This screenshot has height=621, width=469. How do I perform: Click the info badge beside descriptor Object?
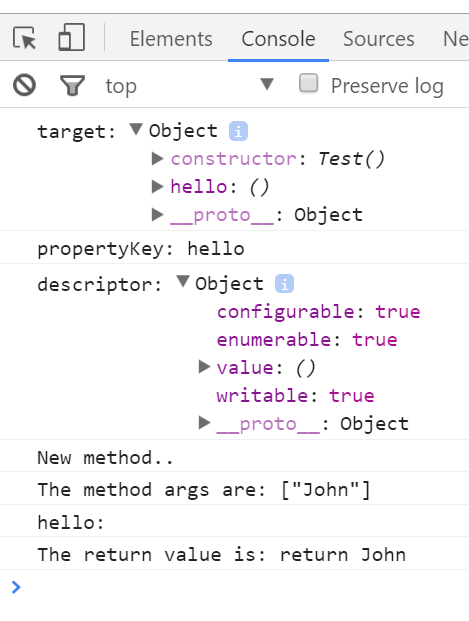(x=284, y=284)
